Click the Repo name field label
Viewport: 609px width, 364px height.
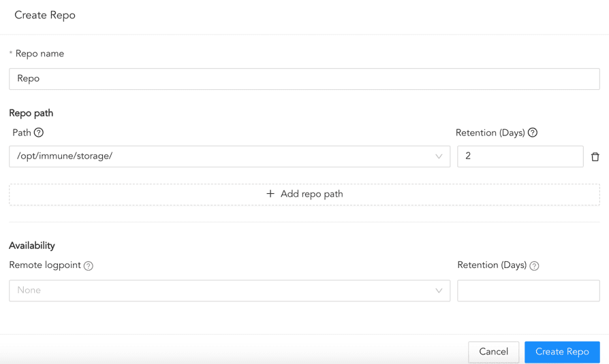40,54
